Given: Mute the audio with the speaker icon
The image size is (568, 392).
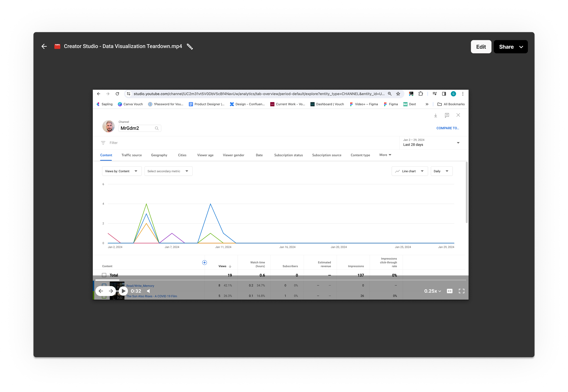Looking at the screenshot, I should point(148,291).
